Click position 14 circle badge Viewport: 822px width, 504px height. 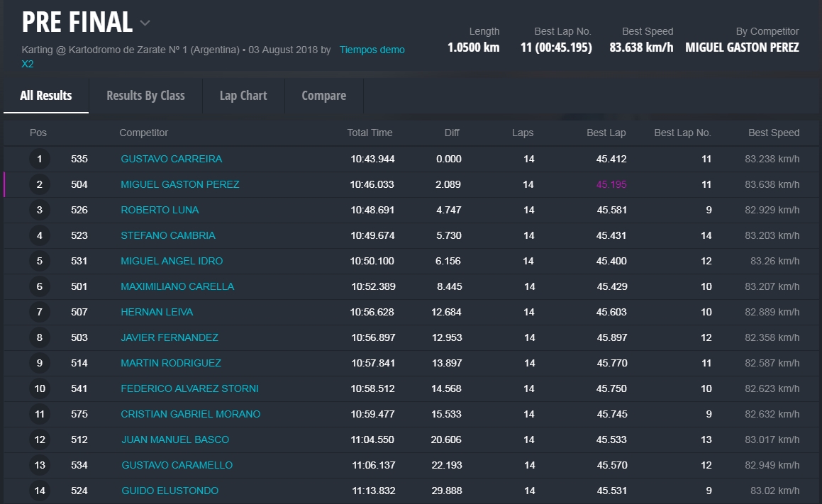click(x=40, y=491)
